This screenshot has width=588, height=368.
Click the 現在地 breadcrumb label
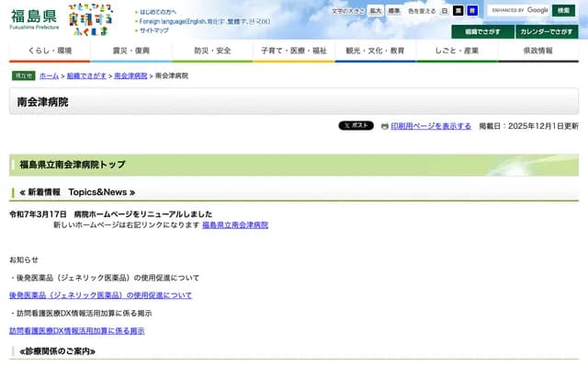pos(24,75)
